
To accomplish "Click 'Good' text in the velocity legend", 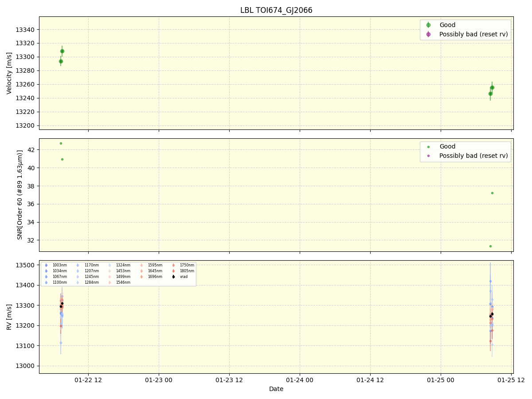I will 447,25.
